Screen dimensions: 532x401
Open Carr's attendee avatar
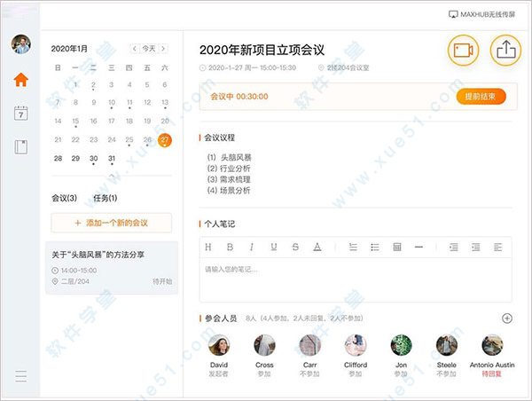coord(309,345)
